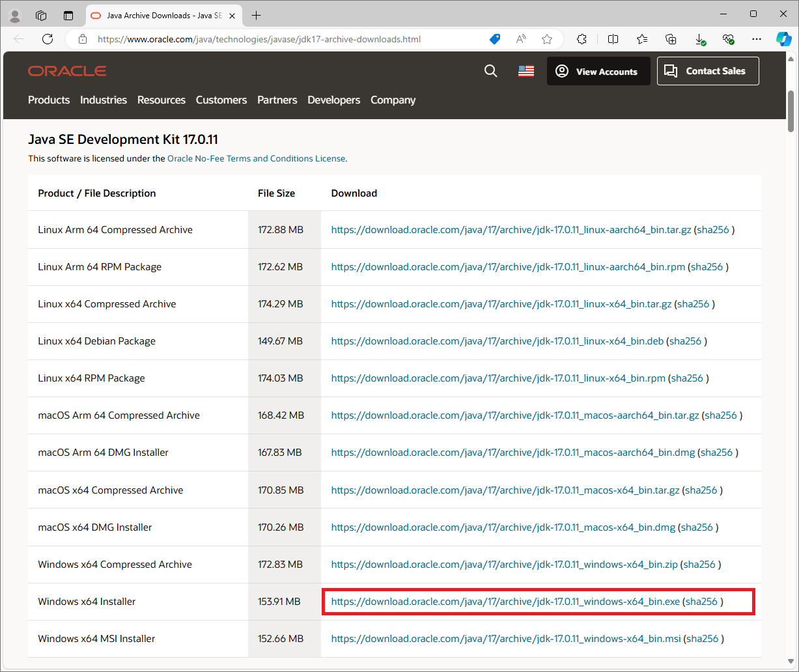
Task: Open the Edge profile icon
Action: coord(15,16)
